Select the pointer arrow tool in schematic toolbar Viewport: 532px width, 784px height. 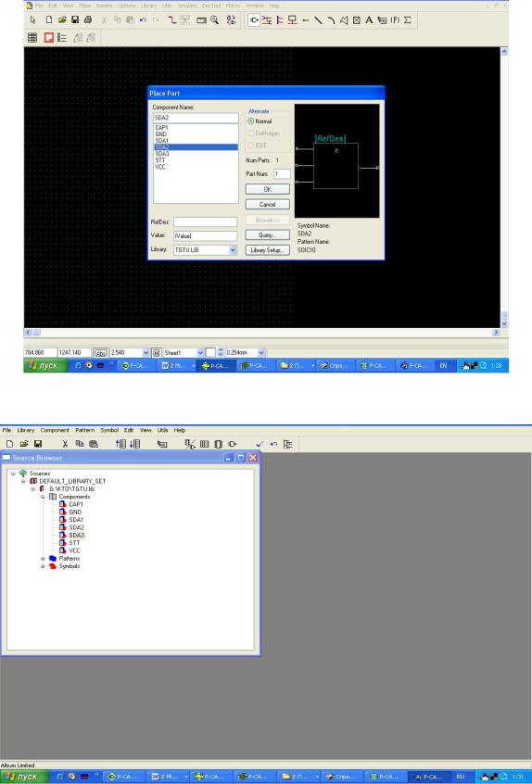click(33, 20)
